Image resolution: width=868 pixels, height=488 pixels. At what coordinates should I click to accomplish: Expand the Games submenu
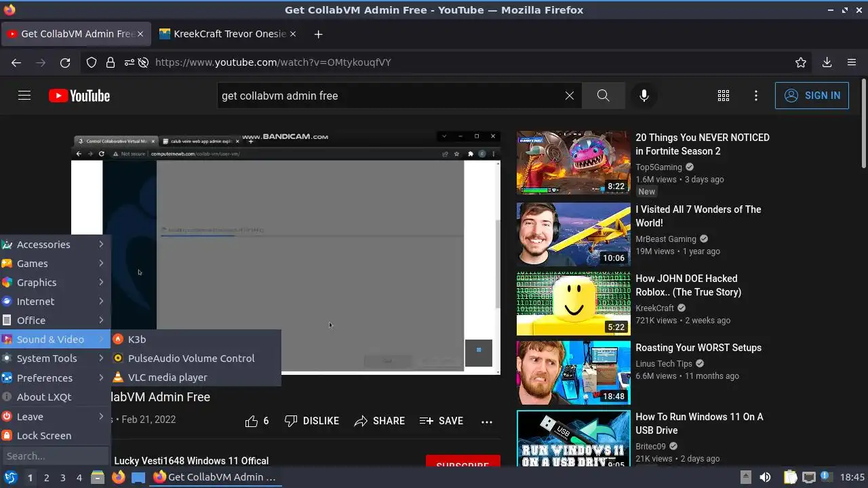55,263
